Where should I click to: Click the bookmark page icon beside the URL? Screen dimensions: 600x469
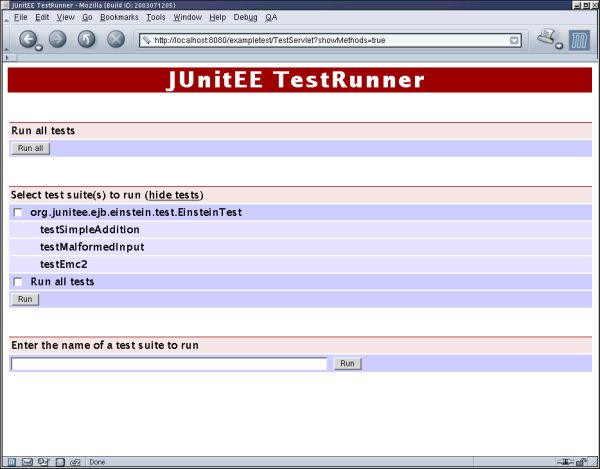[147, 40]
